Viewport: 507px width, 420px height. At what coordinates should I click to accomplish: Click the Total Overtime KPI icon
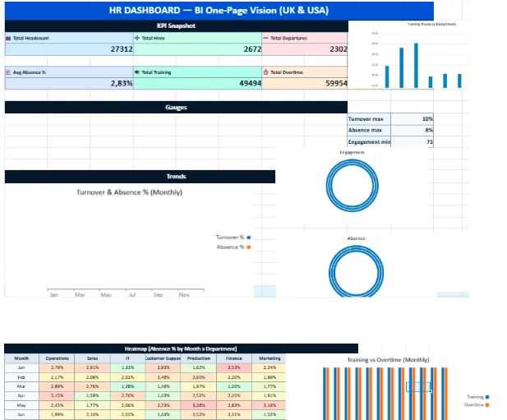[265, 72]
